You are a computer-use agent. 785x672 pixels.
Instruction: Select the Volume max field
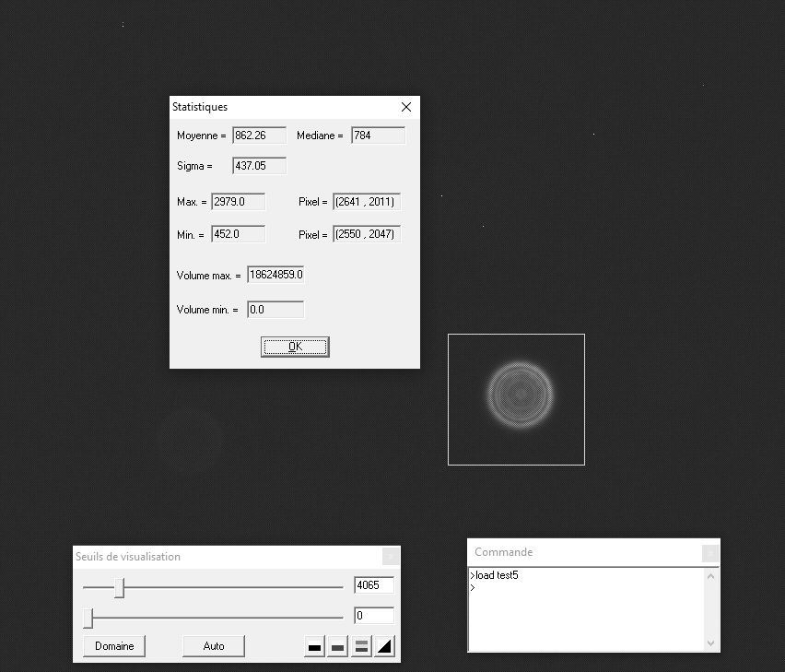tap(275, 274)
